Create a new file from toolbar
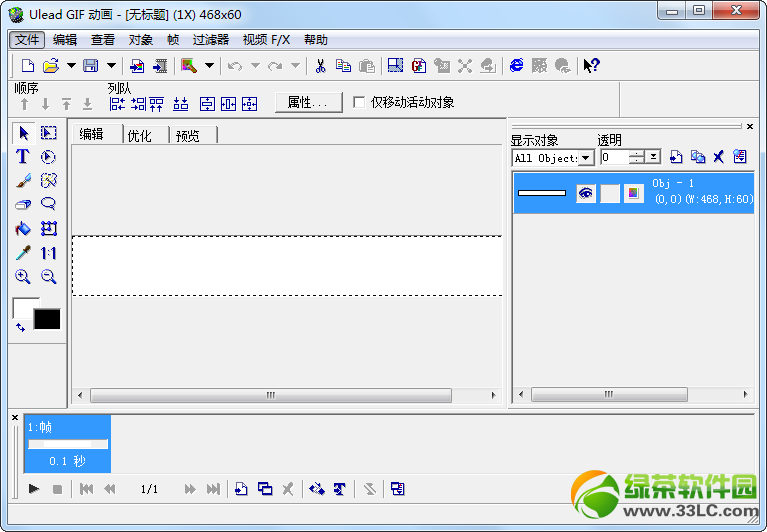This screenshot has width=767, height=532. 28,65
